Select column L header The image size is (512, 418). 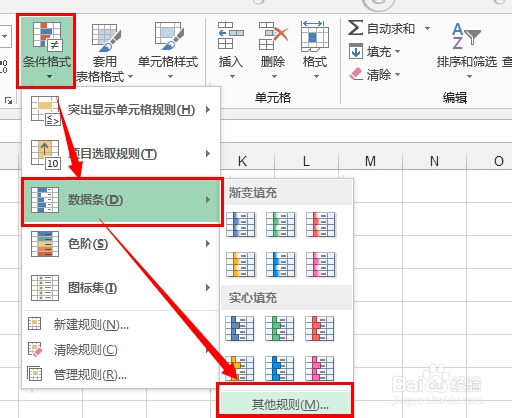(306, 161)
